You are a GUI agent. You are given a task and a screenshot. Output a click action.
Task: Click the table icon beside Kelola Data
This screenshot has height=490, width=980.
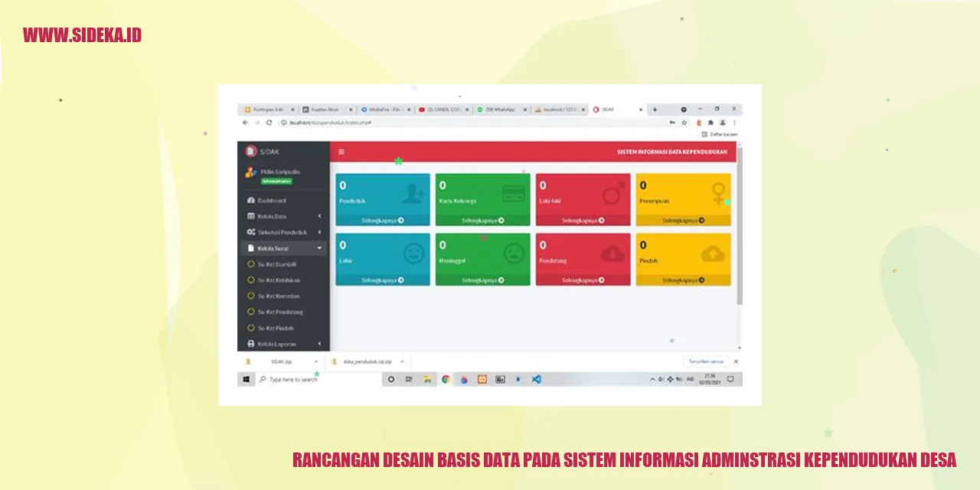coord(250,217)
